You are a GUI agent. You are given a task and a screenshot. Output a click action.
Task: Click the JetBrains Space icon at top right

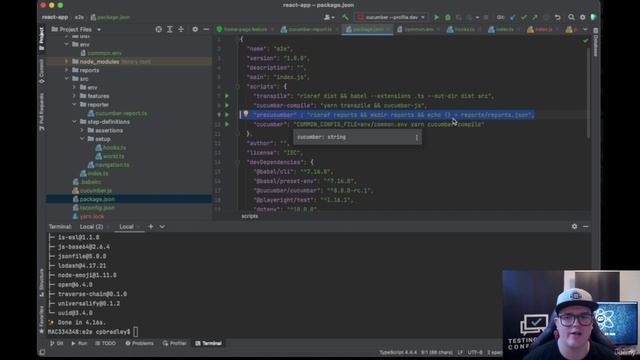click(x=593, y=17)
